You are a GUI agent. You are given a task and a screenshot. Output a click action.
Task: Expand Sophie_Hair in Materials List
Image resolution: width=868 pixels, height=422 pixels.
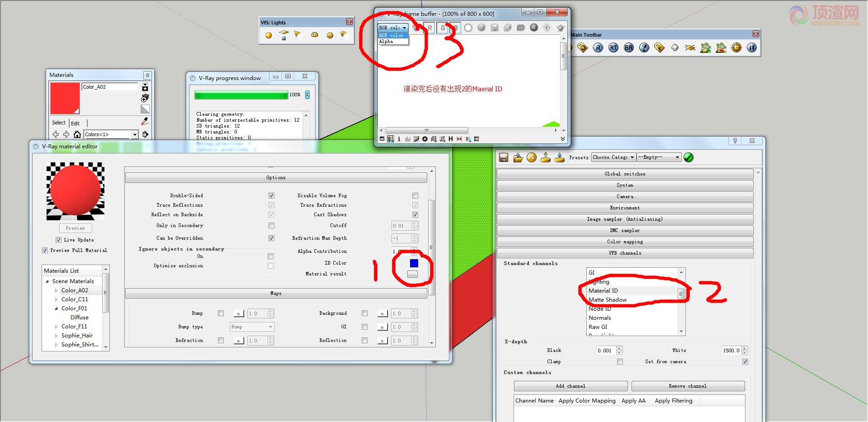56,336
